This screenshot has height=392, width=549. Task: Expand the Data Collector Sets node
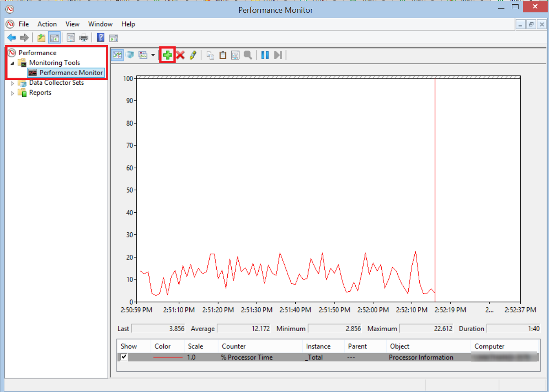click(12, 83)
